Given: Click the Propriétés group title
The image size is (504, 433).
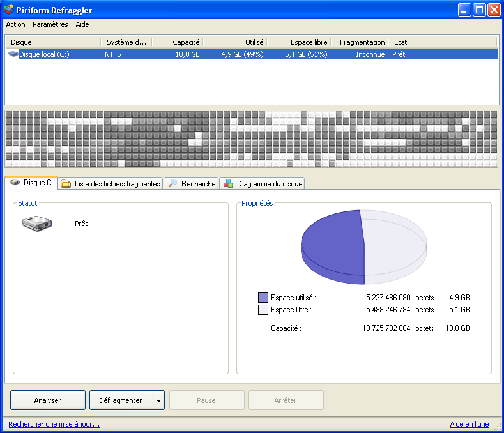Looking at the screenshot, I should click(x=257, y=203).
